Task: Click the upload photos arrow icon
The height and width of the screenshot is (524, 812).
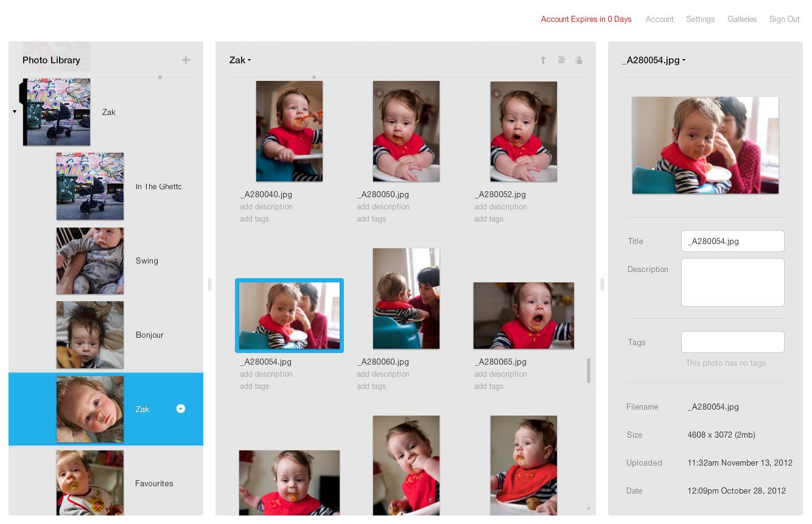Action: pos(544,60)
